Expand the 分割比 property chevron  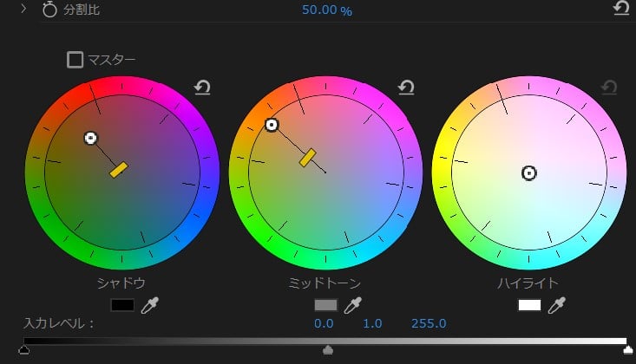click(23, 9)
